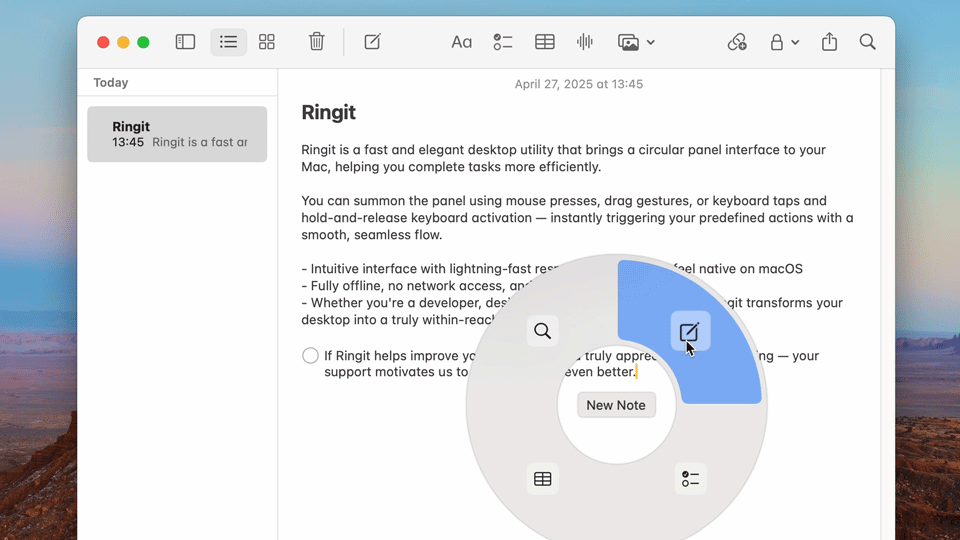
Task: Open the lock note dropdown
Action: [783, 42]
